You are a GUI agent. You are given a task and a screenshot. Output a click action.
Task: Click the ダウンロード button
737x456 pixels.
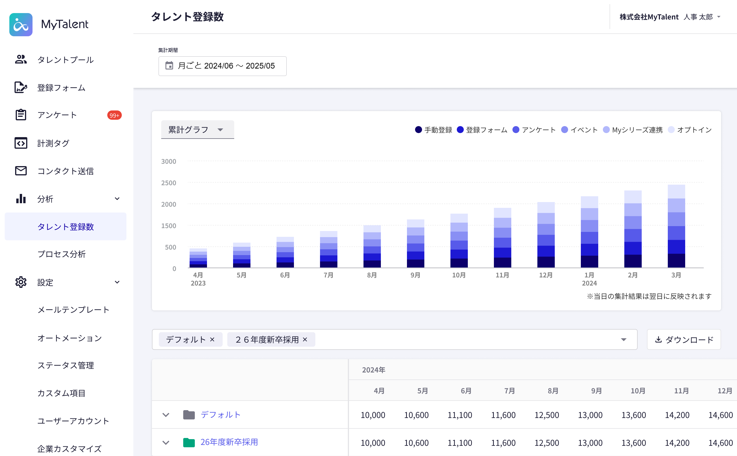tap(684, 340)
